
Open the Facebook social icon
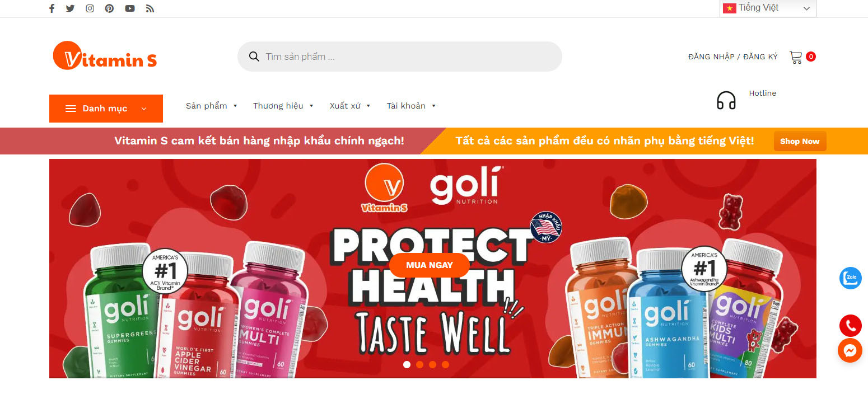click(52, 8)
